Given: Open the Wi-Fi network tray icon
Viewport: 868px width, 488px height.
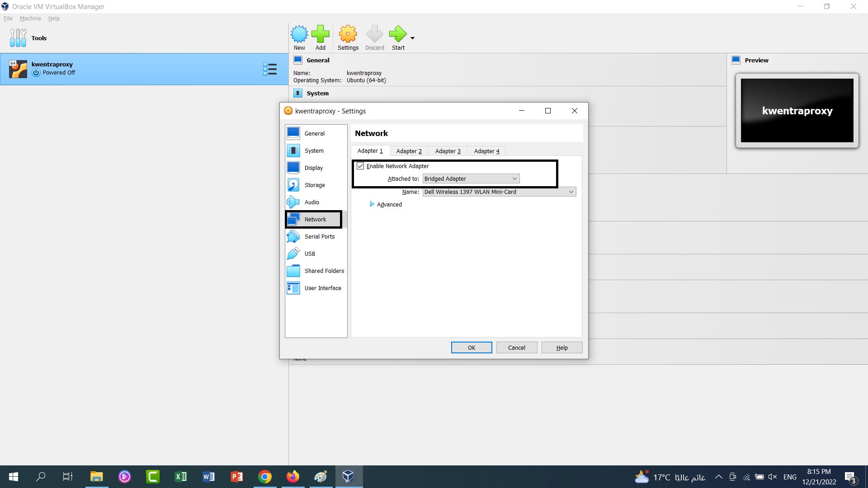Looking at the screenshot, I should point(746,477).
